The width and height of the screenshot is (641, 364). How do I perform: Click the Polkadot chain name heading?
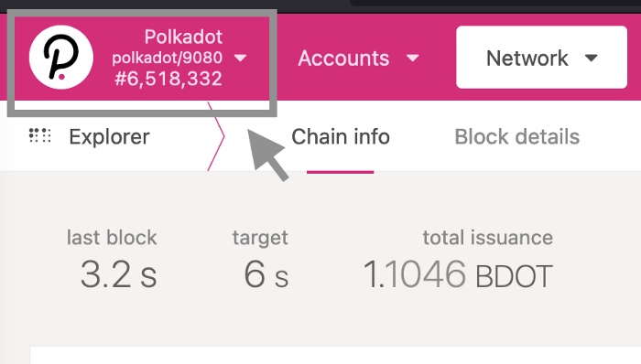coord(183,37)
